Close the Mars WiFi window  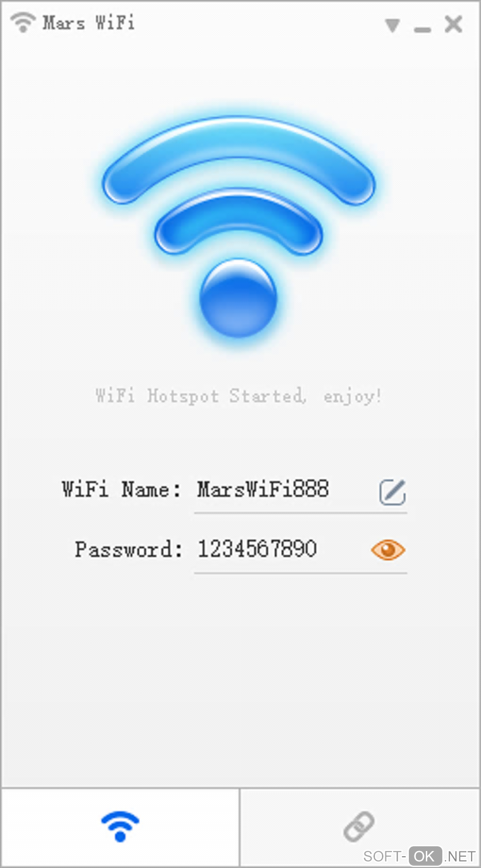pos(454,24)
